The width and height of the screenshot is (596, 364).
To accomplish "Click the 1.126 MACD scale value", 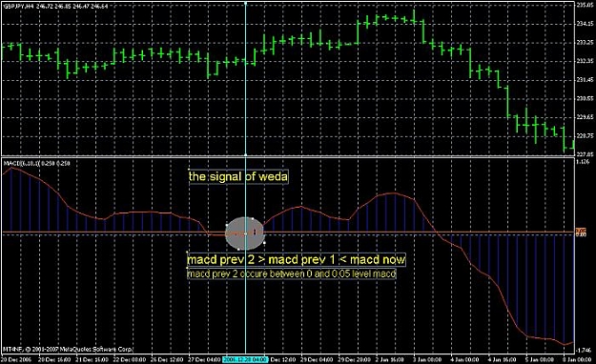I will [583, 161].
